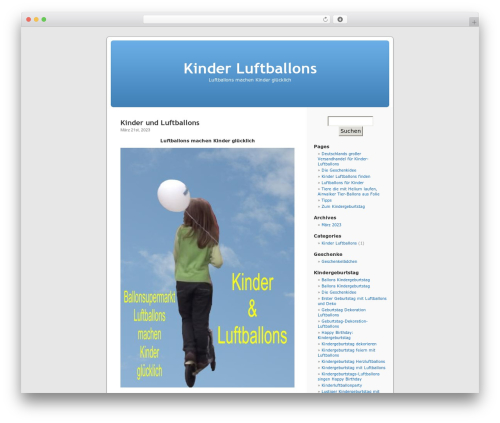Screen dimensions: 500x423
Task: Click the Archives sidebar heading
Action: [x=325, y=218]
